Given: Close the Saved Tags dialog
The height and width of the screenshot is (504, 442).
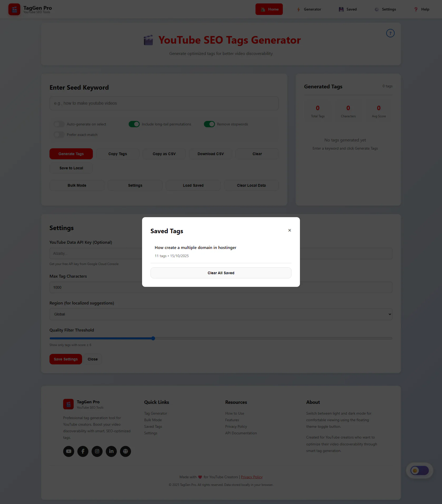Looking at the screenshot, I should click(289, 230).
